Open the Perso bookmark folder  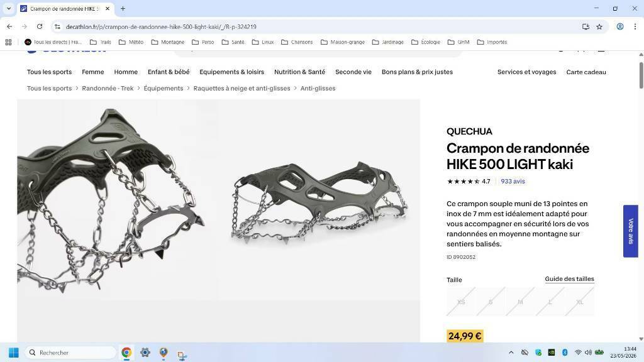point(203,42)
